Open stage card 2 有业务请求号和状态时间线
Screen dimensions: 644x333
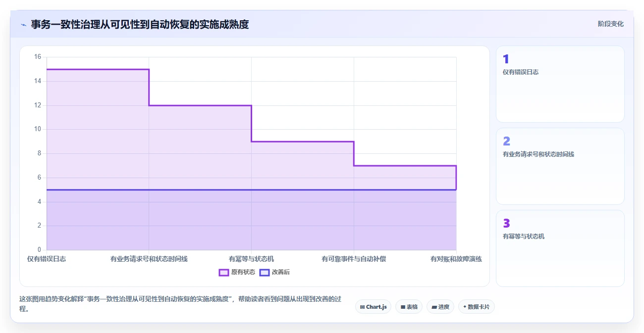click(560, 166)
